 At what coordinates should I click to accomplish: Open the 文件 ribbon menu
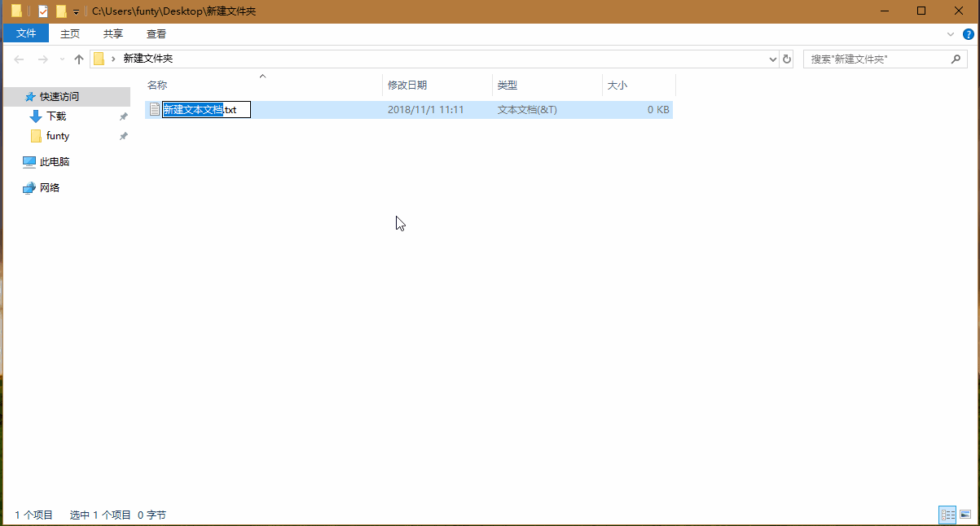click(x=26, y=33)
